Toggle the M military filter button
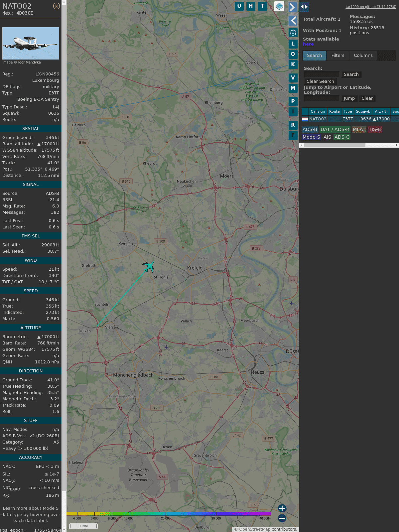The height and width of the screenshot is (532, 399). point(293,88)
